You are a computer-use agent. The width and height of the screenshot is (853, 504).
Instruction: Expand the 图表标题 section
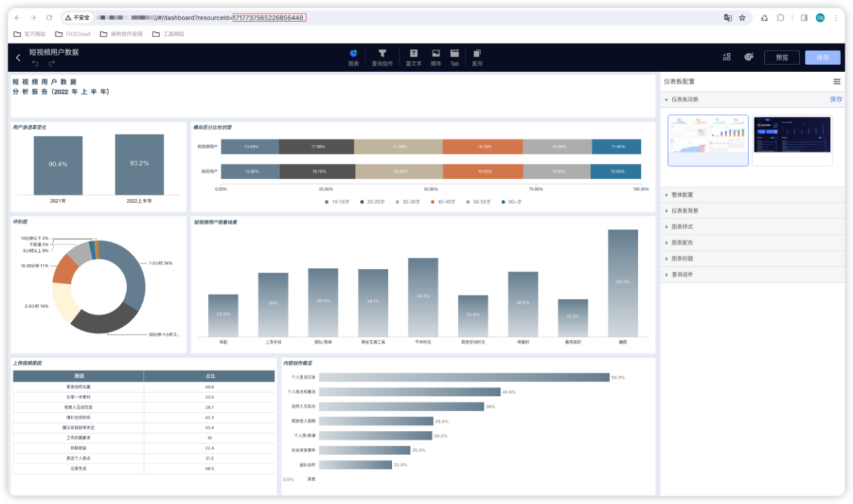pos(752,259)
